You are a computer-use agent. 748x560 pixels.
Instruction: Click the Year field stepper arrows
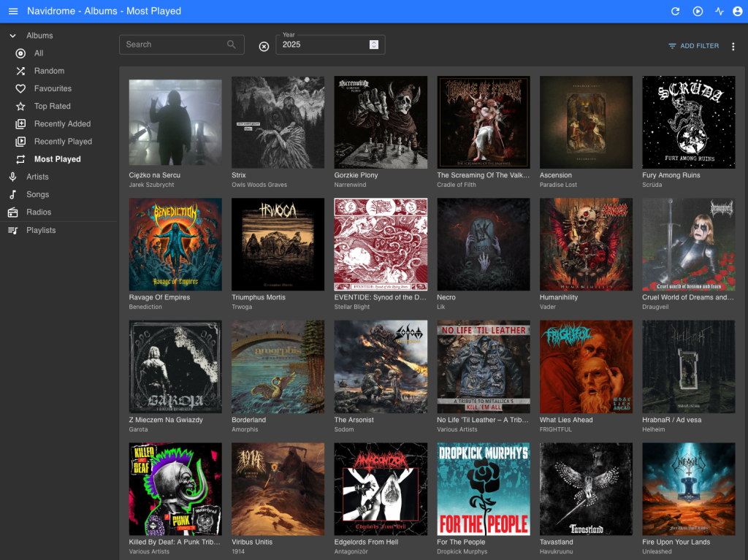click(x=374, y=45)
